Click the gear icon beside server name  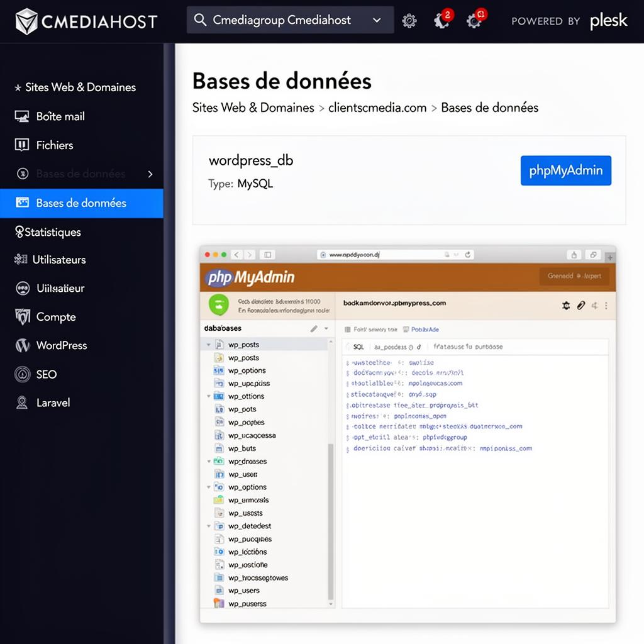tap(566, 305)
